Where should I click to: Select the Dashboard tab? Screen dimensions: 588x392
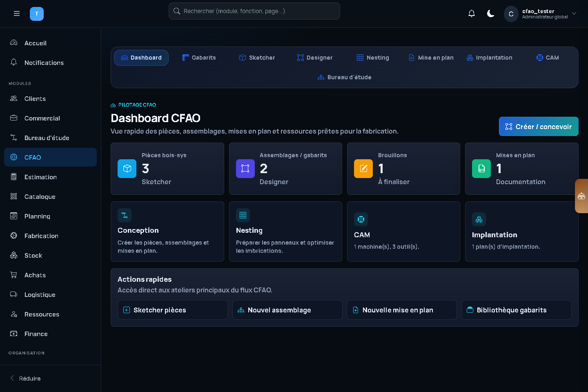pos(141,58)
